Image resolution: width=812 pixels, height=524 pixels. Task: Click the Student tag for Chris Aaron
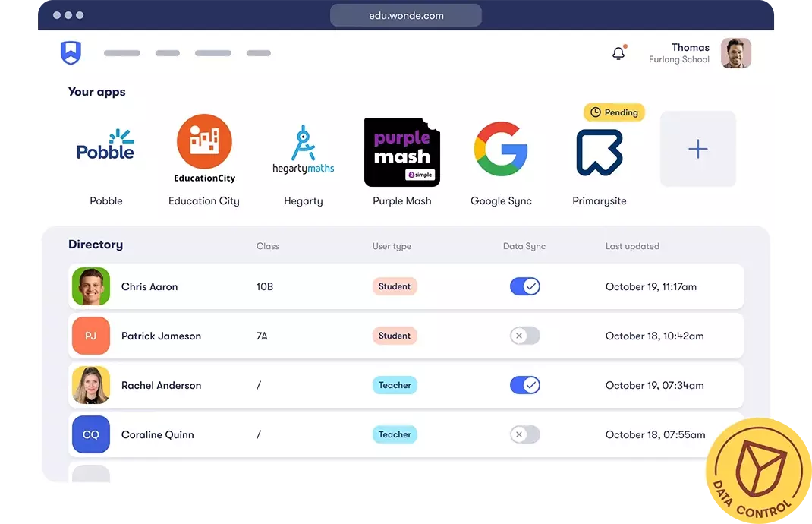pos(395,286)
